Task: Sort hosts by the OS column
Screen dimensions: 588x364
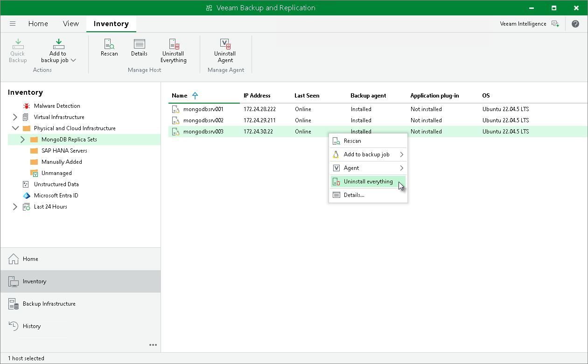Action: (486, 96)
